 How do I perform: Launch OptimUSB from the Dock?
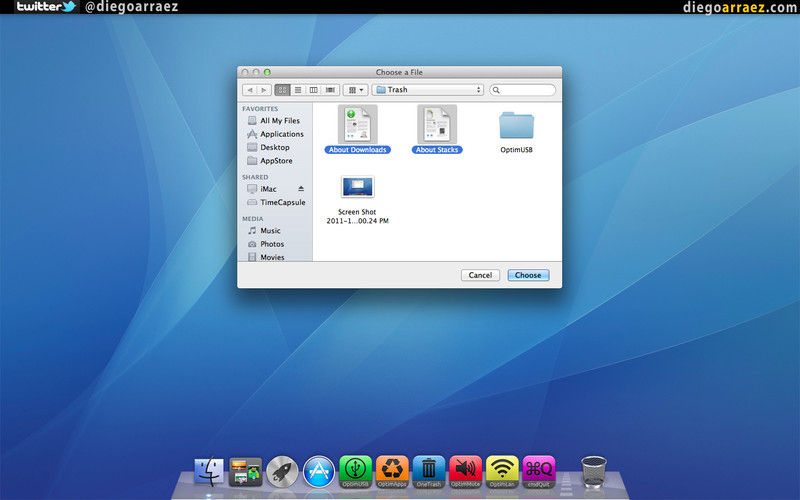[356, 471]
